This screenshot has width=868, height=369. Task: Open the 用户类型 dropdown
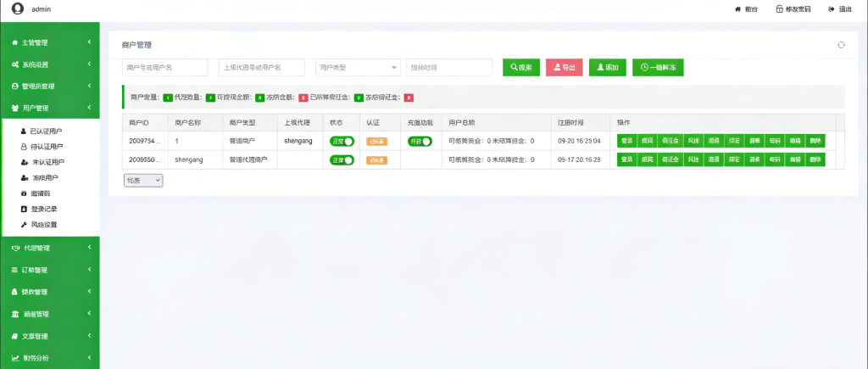[x=359, y=68]
